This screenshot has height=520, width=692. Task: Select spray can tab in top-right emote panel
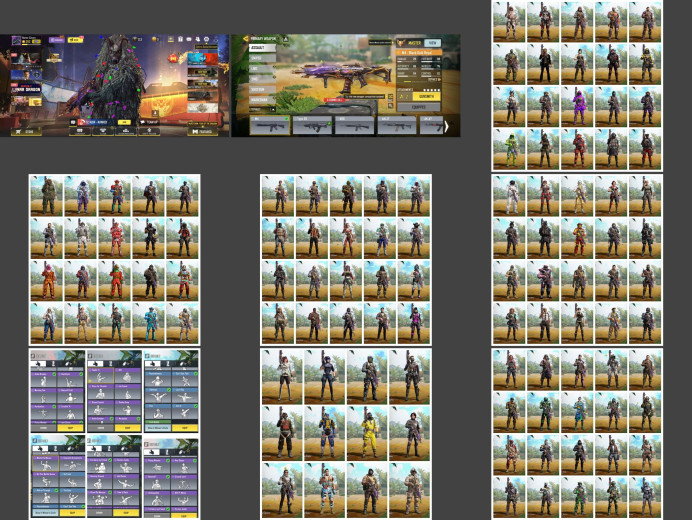(x=183, y=364)
